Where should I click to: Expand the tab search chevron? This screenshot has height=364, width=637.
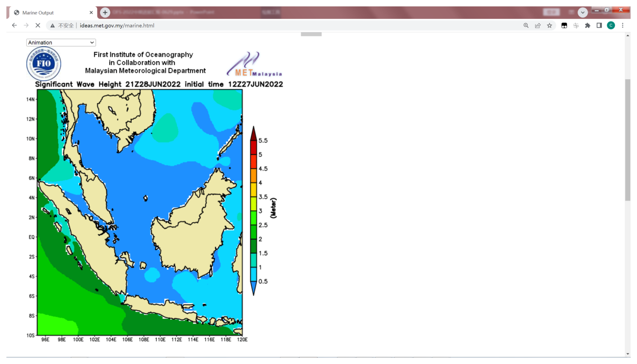point(583,12)
